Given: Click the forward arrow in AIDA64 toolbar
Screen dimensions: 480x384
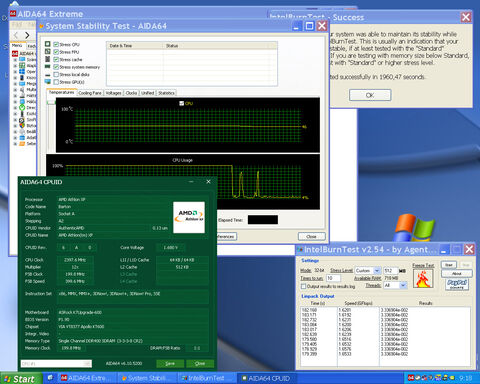Looking at the screenshot, I should pyautogui.click(x=27, y=35).
